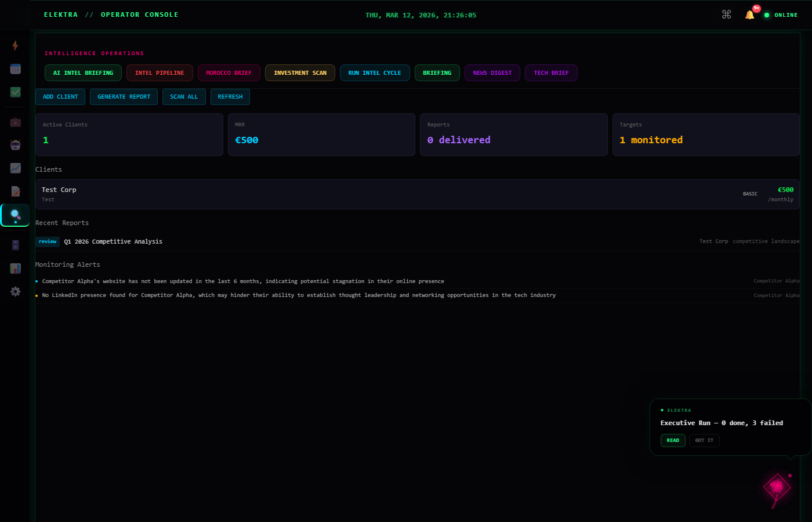
Task: Open the bar chart sidebar icon
Action: pyautogui.click(x=15, y=269)
